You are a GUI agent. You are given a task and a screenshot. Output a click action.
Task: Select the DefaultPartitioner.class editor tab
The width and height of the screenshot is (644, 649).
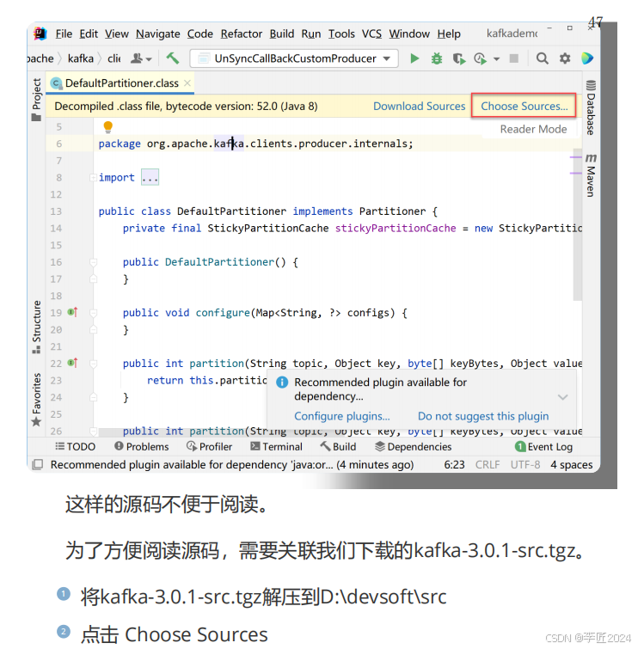[x=120, y=83]
